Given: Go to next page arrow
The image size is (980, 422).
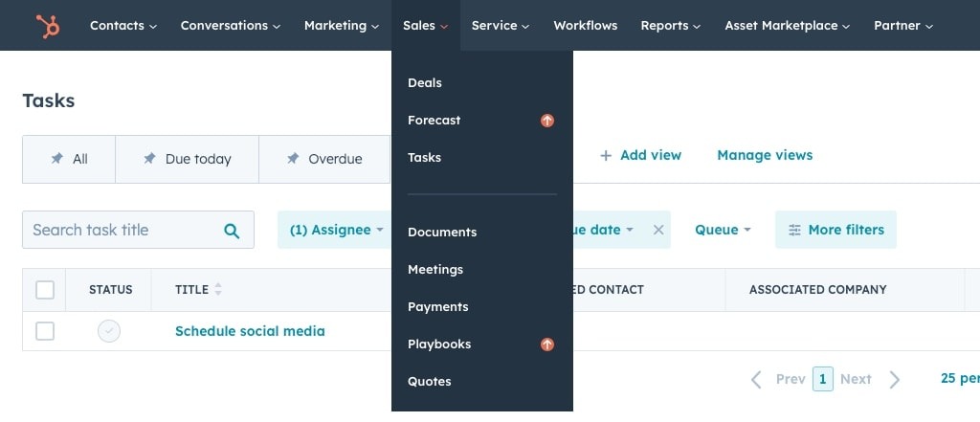Looking at the screenshot, I should point(895,380).
